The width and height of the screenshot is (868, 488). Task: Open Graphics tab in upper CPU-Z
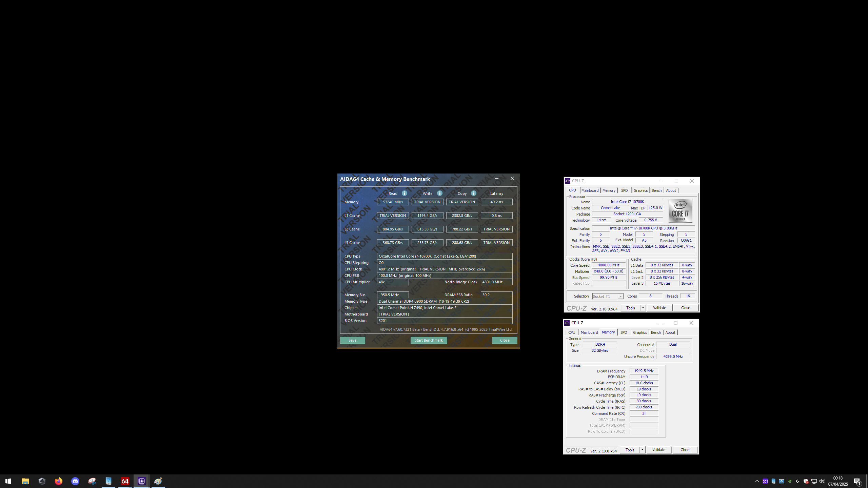[x=640, y=190]
